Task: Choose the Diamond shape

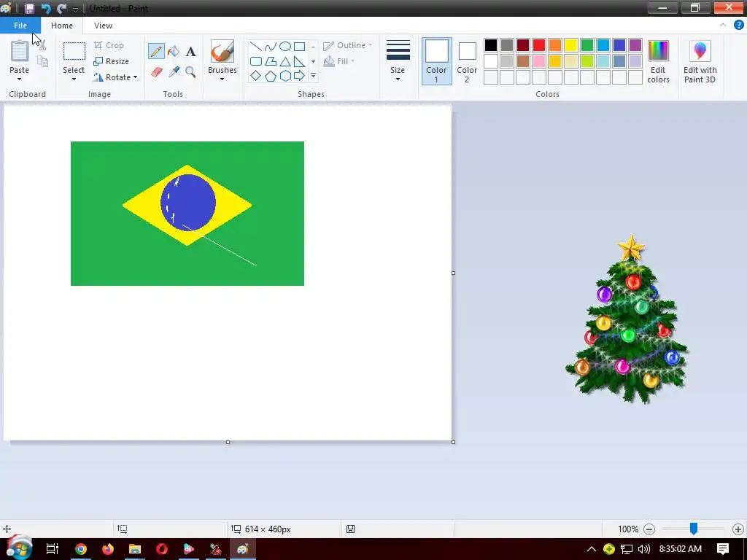Action: coord(256,76)
